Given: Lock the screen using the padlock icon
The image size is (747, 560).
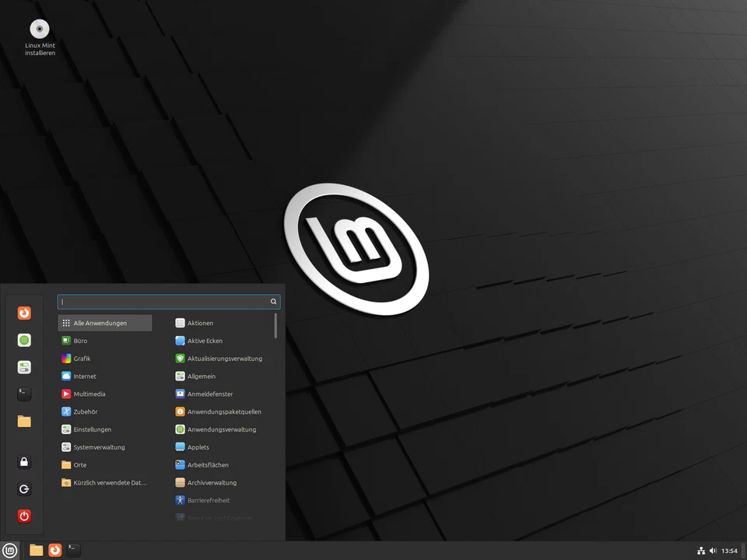Looking at the screenshot, I should point(24,462).
